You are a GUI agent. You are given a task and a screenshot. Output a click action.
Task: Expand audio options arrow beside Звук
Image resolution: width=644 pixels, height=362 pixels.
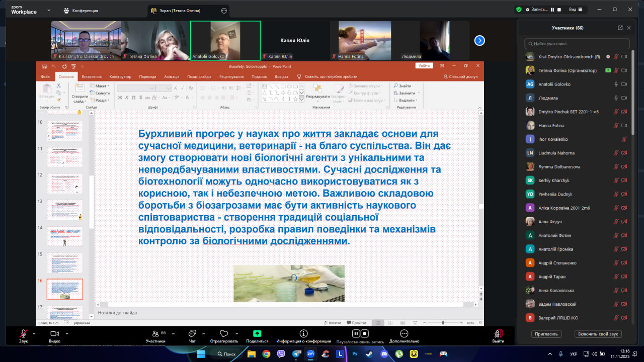(34, 333)
